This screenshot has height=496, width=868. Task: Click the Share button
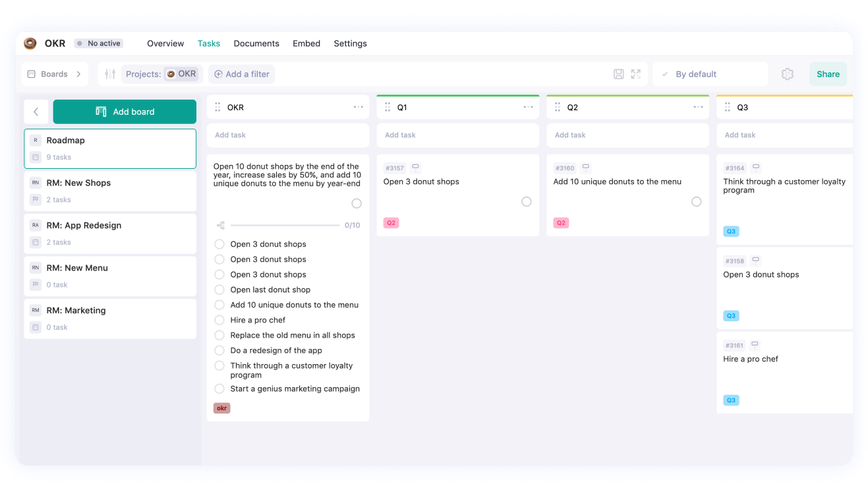828,74
